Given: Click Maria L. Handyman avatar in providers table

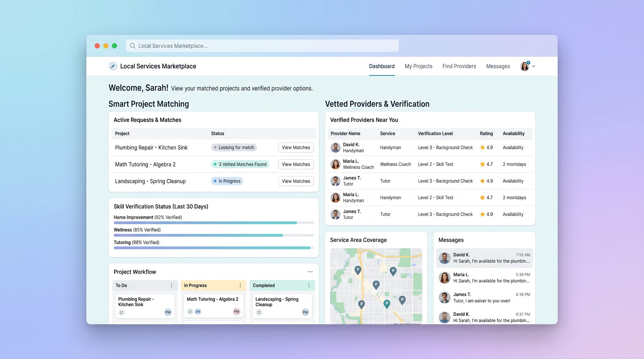Looking at the screenshot, I should pos(336,197).
